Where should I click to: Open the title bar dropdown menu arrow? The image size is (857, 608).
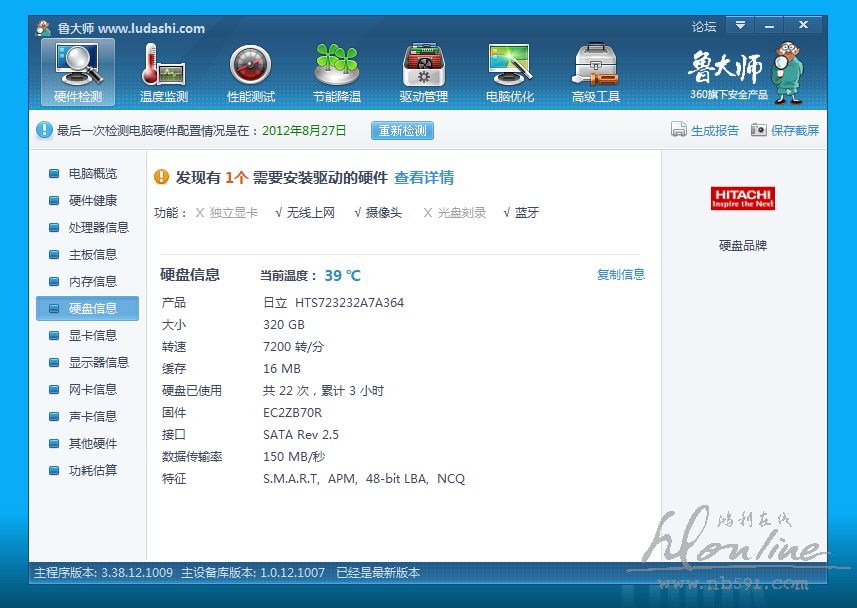(740, 25)
